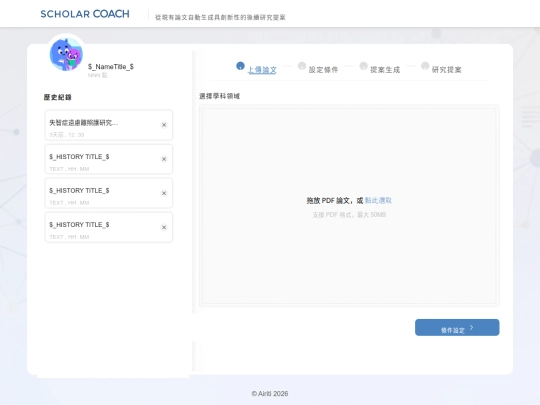Screen dimensions: 540x405
Task: Remove the last history title entry
Action: (164, 227)
